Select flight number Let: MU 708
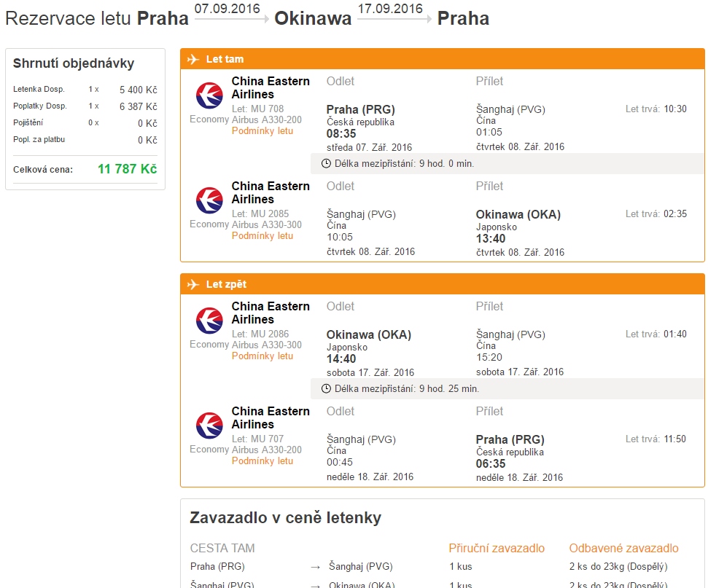This screenshot has height=588, width=708. point(258,109)
